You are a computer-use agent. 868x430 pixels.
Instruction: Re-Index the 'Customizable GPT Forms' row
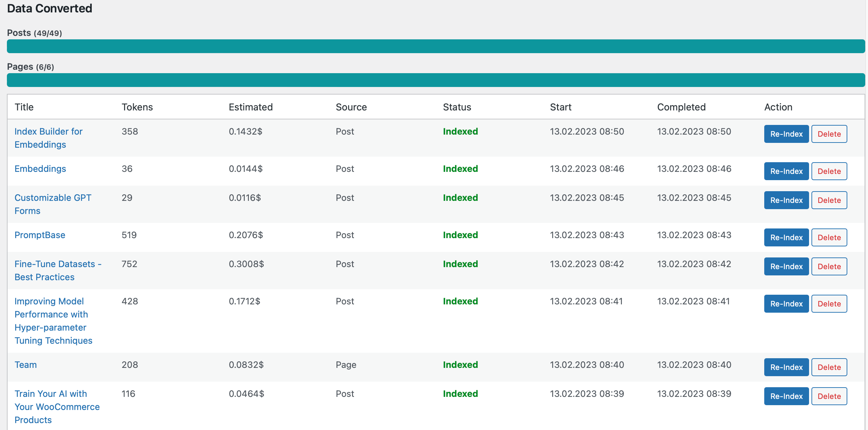click(x=786, y=200)
